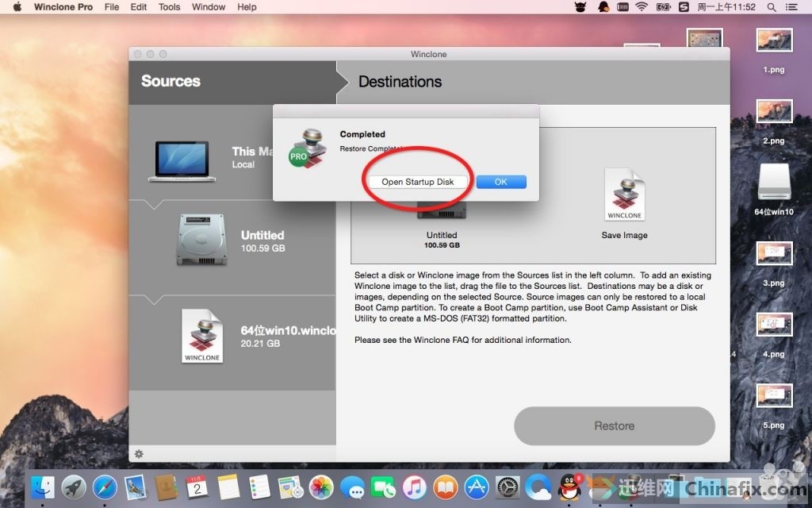Open Reminders from the Dock

[259, 488]
